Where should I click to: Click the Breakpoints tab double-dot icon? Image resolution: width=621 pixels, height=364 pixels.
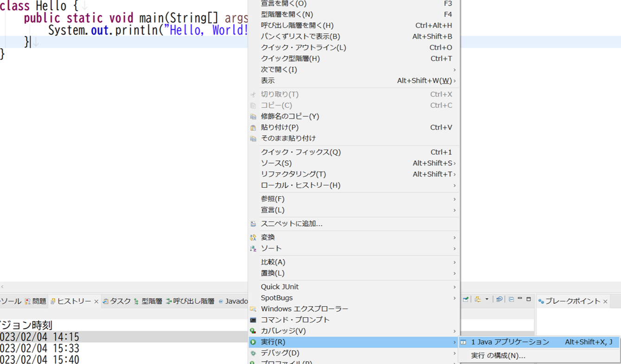tap(541, 301)
